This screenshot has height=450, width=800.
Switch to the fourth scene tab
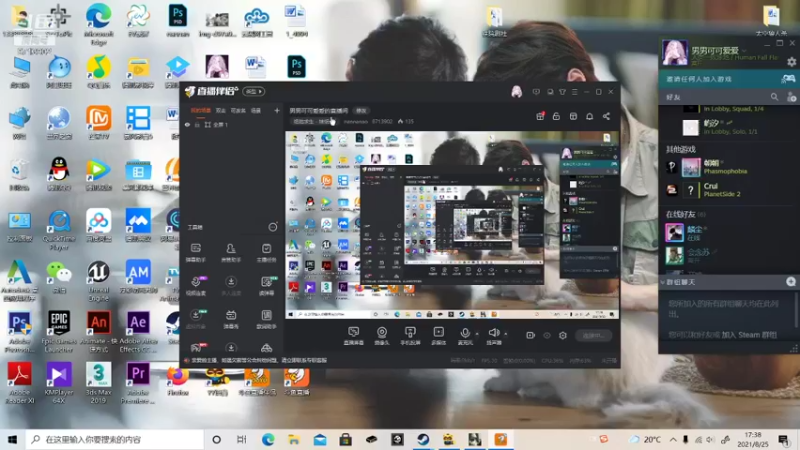[x=256, y=110]
